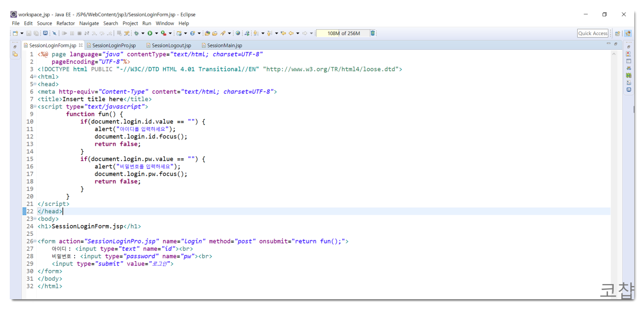The height and width of the screenshot is (309, 644).
Task: Collapse the head tag fold on line 5
Action: [35, 84]
